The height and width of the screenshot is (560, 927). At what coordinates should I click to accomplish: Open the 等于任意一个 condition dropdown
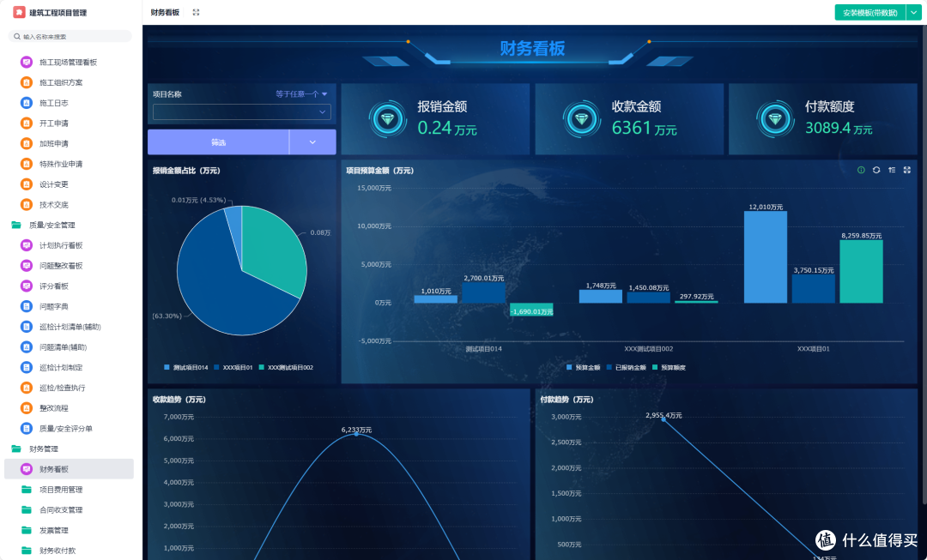tap(301, 94)
